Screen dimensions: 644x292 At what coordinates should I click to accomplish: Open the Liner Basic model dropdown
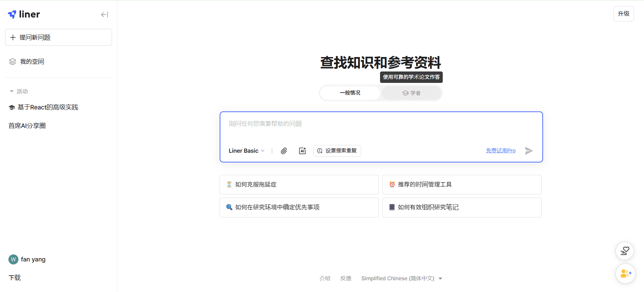click(x=247, y=151)
